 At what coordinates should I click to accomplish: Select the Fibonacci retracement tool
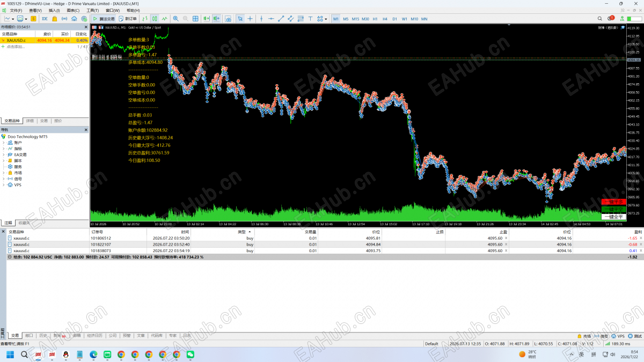pos(301,19)
